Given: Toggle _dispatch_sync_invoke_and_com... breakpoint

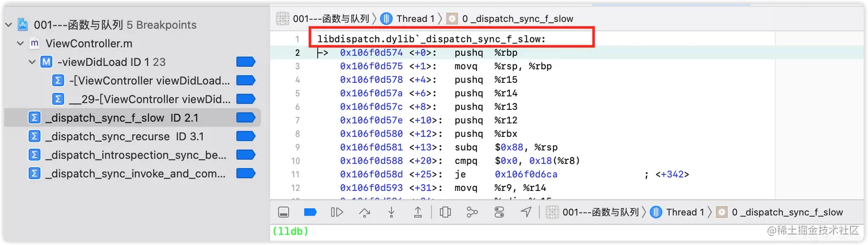Looking at the screenshot, I should (x=246, y=173).
